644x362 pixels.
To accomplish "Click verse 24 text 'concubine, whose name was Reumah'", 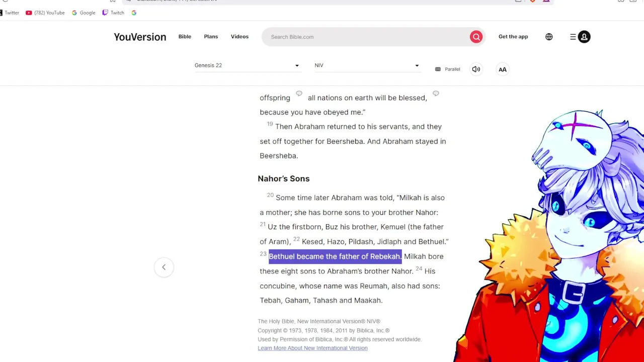I will coord(324,286).
